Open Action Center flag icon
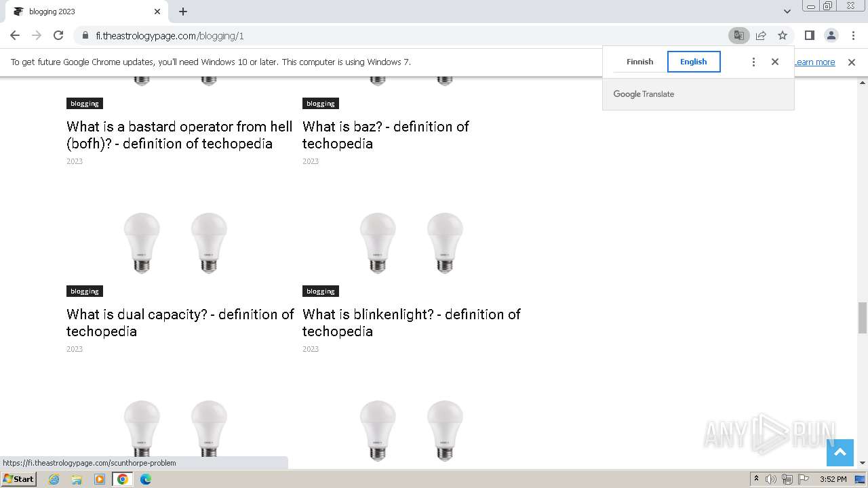Screen dimensions: 868x488 point(804,479)
